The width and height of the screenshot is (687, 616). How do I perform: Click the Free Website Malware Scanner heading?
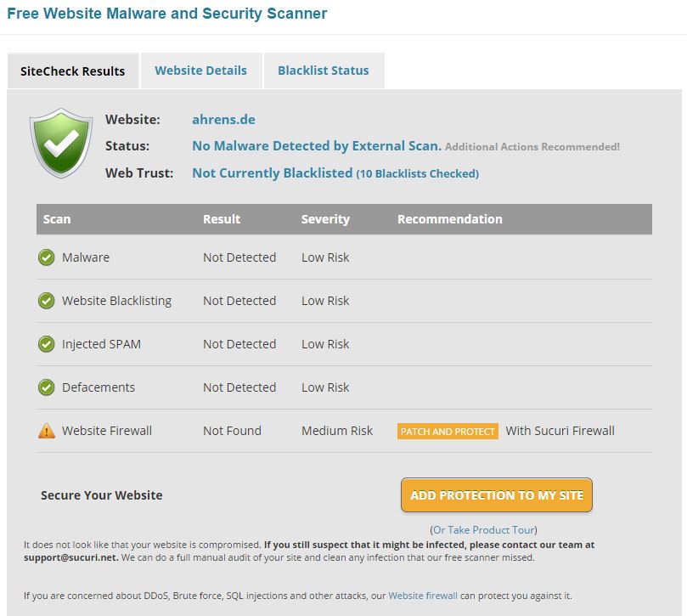[167, 14]
